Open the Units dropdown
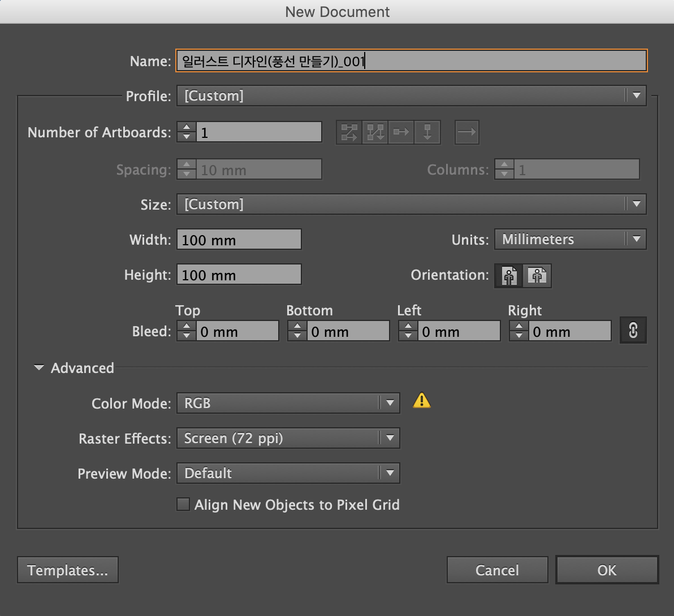Screen dimensions: 674x616 (x=571, y=239)
